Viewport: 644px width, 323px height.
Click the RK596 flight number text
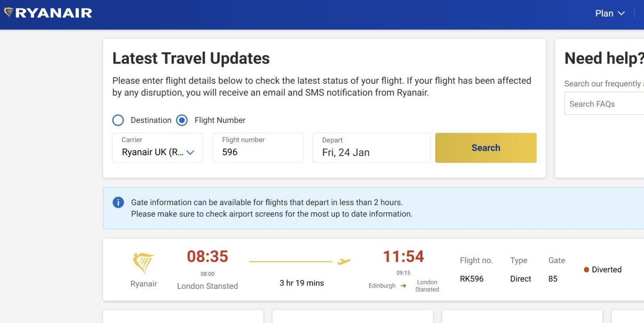coord(472,279)
